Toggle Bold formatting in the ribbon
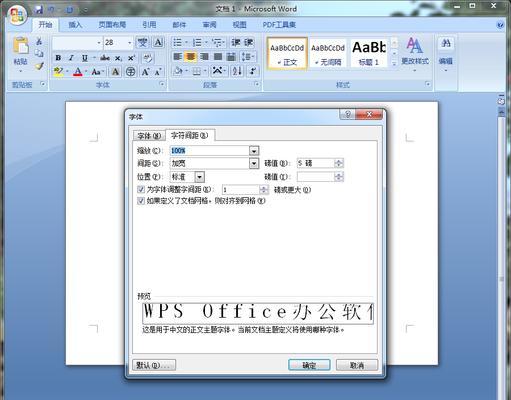Screen dimensions: 511x400 point(58,58)
